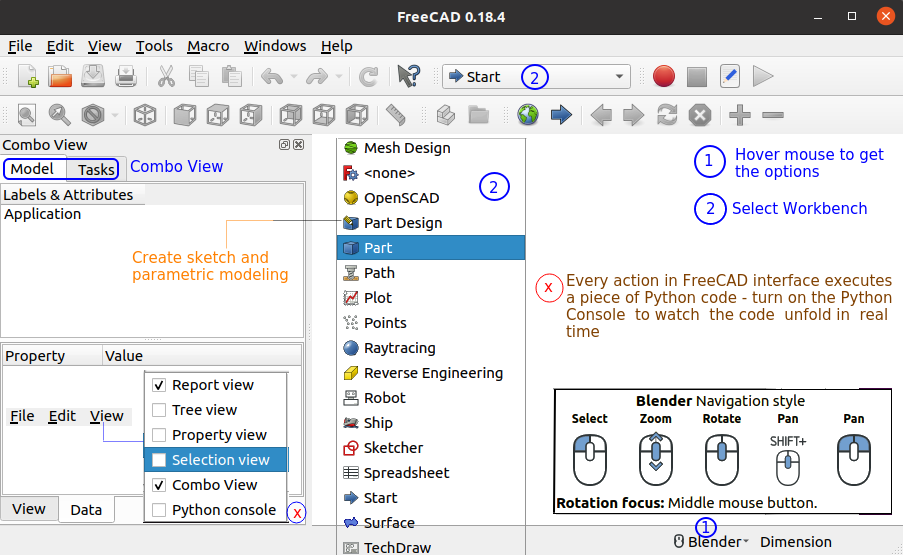
Task: Click the Execute macro play triangle
Action: click(x=762, y=76)
